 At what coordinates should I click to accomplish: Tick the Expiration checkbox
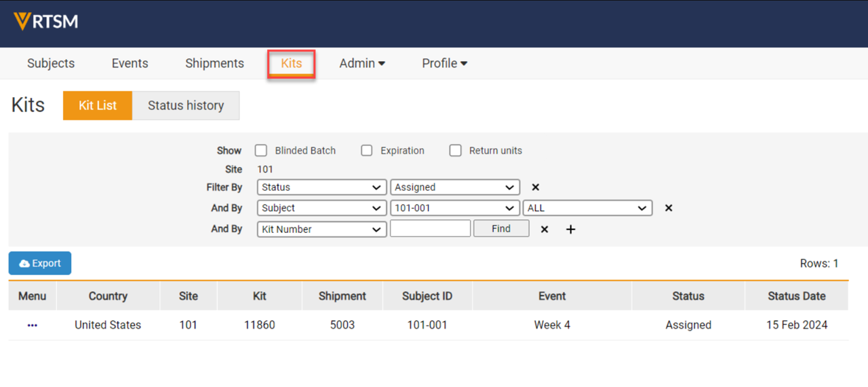[x=367, y=151]
